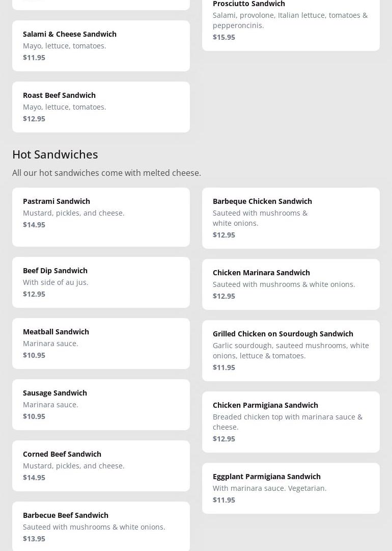
Task: Select Grilled Chicken on Sourdough Sandwich
Action: click(x=291, y=350)
